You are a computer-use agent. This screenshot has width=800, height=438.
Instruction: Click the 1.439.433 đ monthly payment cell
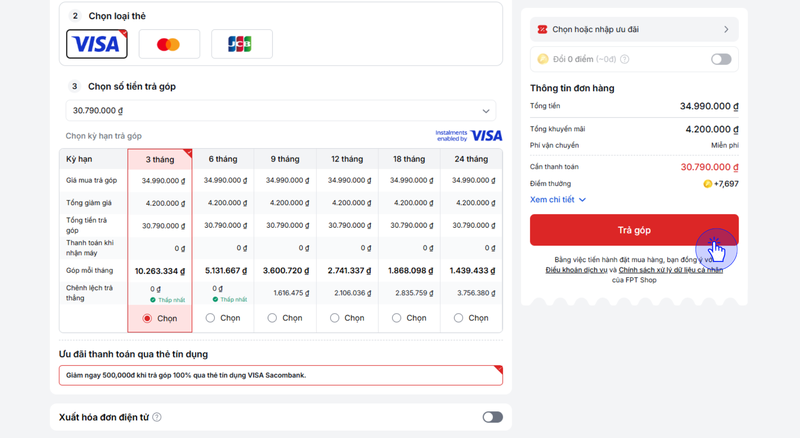tap(472, 271)
